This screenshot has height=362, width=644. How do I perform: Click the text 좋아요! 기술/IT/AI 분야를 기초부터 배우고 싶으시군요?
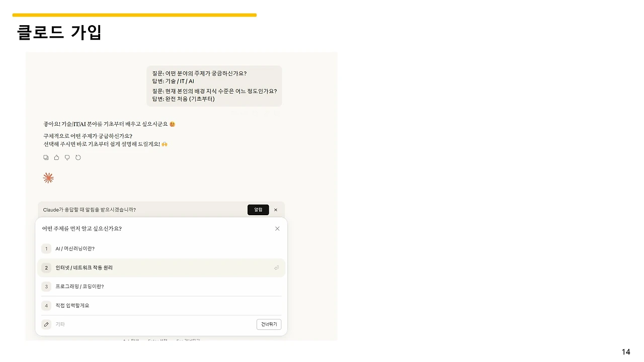click(x=109, y=124)
